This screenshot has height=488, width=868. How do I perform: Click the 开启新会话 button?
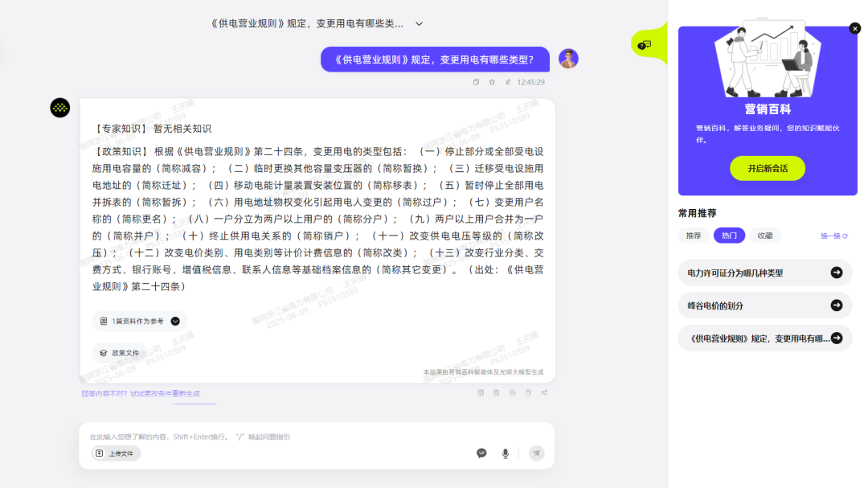(767, 168)
